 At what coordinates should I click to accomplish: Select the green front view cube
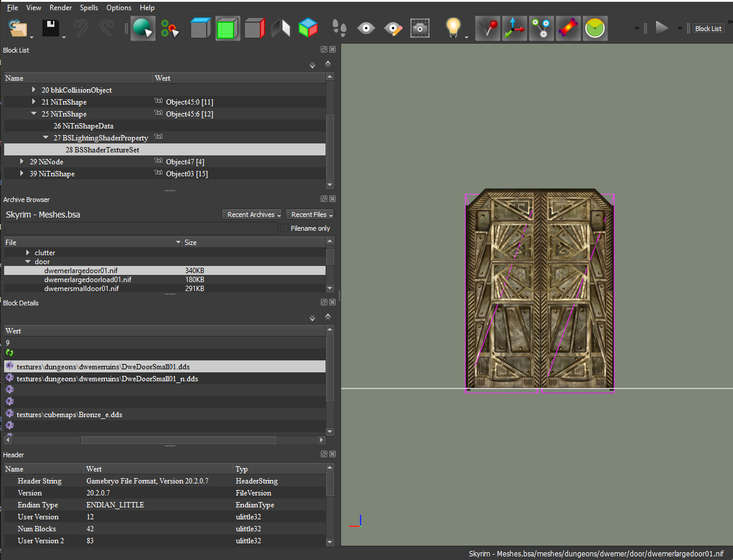click(227, 28)
